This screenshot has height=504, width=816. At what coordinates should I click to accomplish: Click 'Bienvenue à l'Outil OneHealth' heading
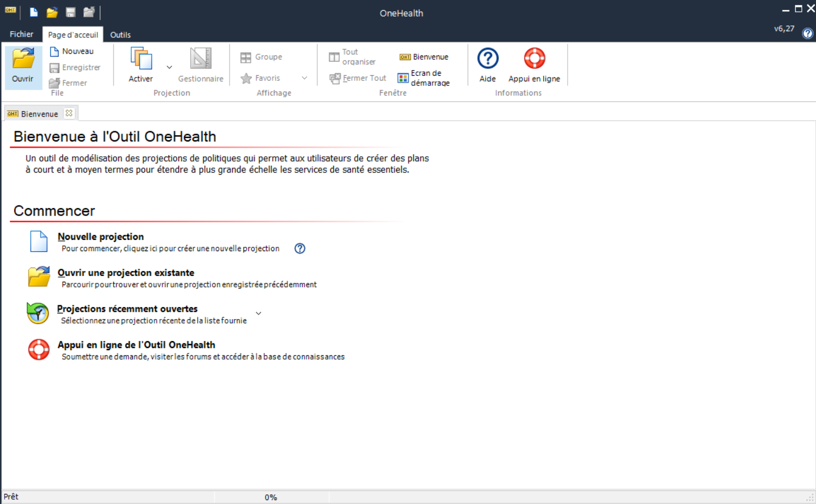point(115,136)
